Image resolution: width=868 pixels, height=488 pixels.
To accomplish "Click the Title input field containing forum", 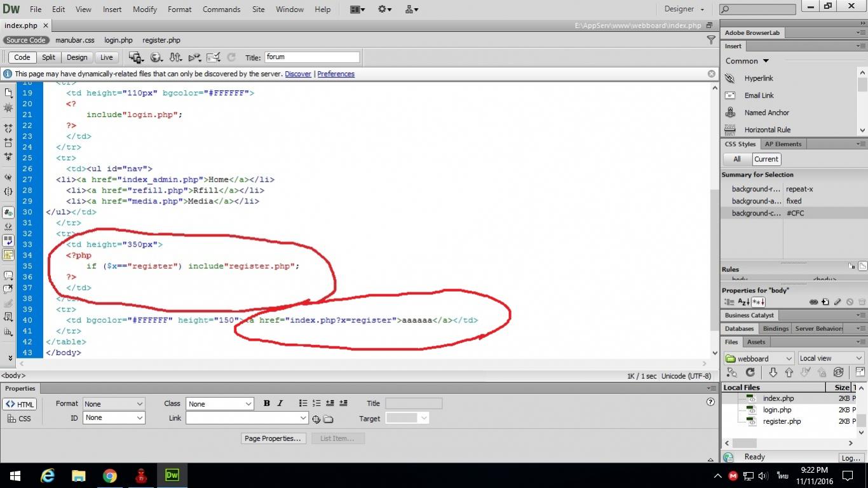I will pyautogui.click(x=312, y=57).
